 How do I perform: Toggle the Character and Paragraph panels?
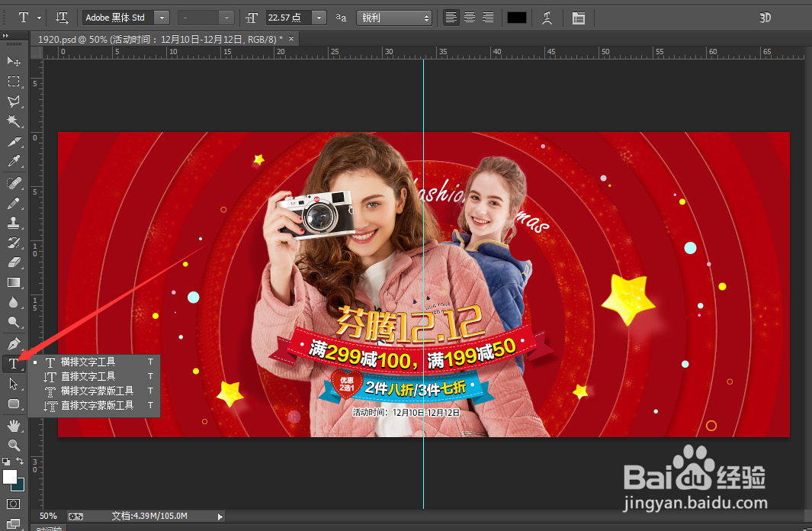[579, 18]
